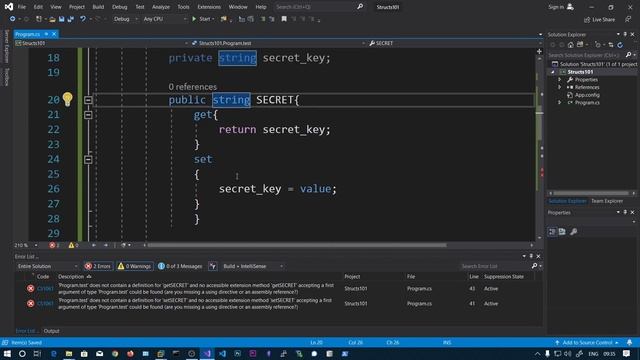Click the Search Error List field
The width and height of the screenshot is (640, 360).
pyautogui.click(x=495, y=266)
